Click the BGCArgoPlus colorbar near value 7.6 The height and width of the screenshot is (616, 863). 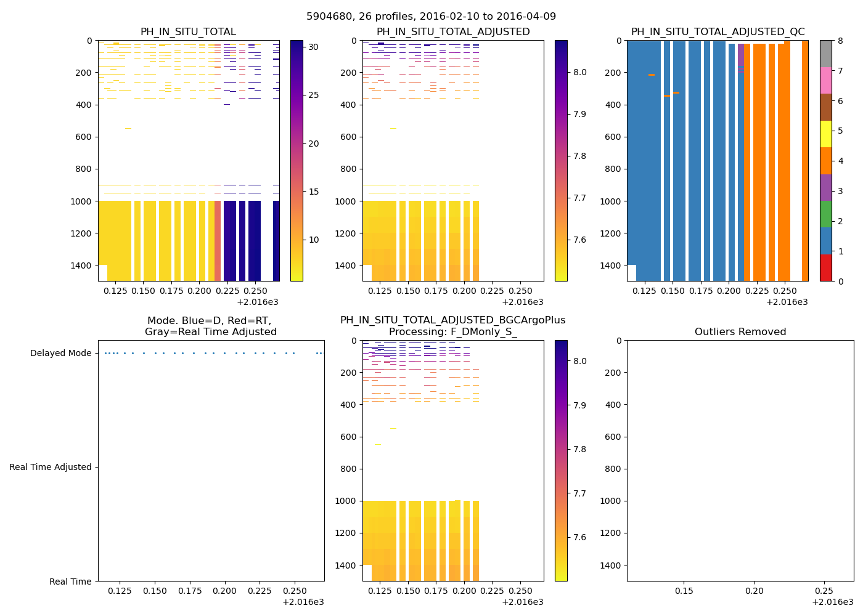[x=561, y=537]
